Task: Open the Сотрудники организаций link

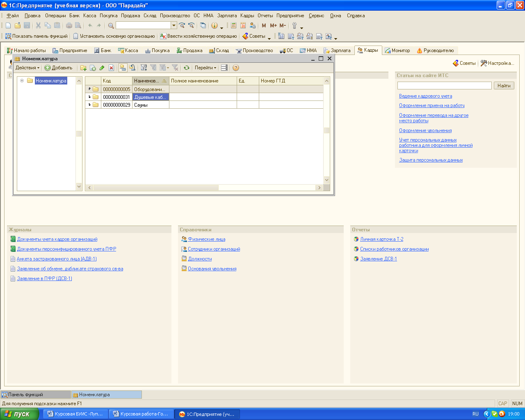Action: (x=214, y=249)
